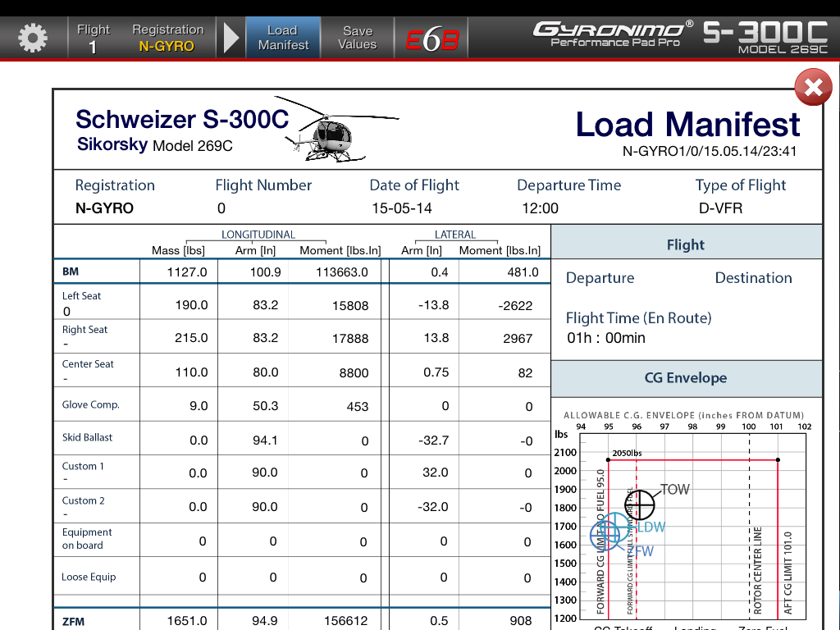Click the Custom 2 row label
Image resolution: width=840 pixels, height=630 pixels.
[x=83, y=500]
